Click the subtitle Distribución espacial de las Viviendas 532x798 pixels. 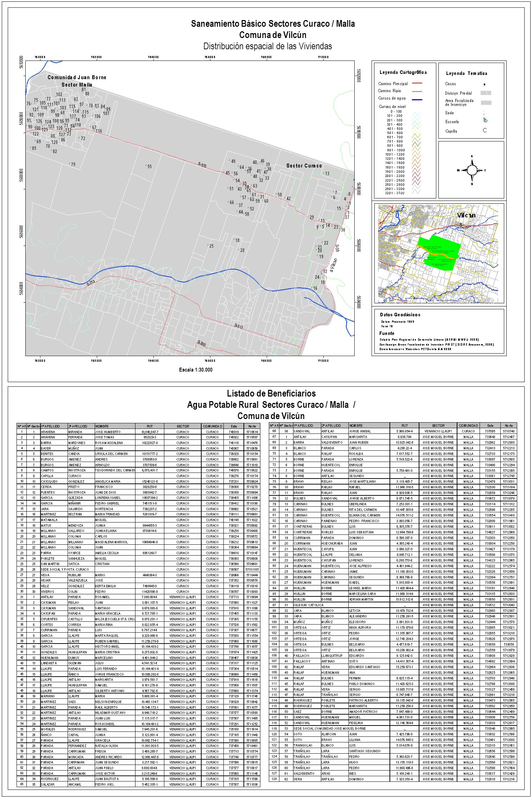[x=268, y=46]
